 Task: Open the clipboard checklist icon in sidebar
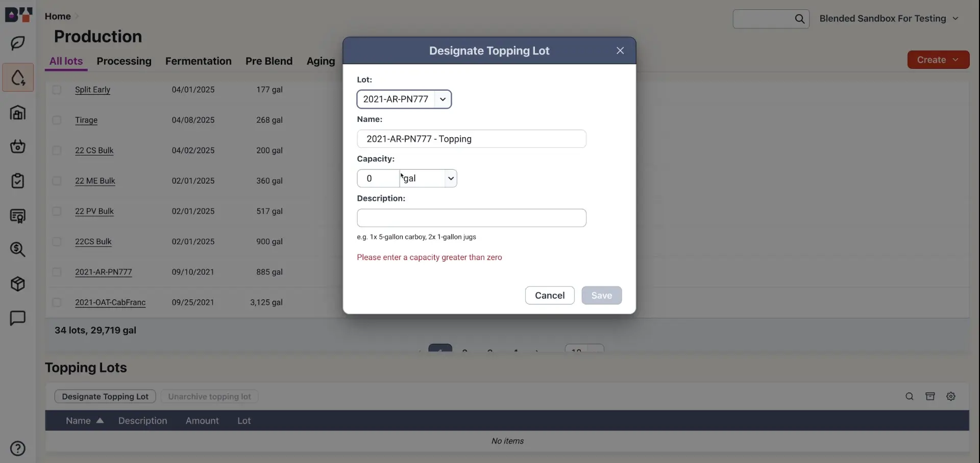click(18, 181)
